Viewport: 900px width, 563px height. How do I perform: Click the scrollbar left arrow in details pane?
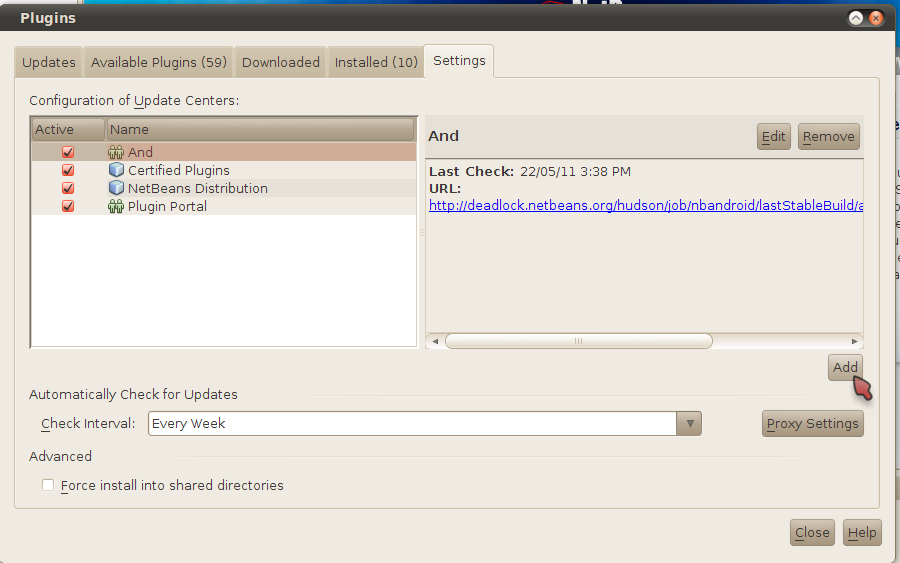click(x=435, y=341)
